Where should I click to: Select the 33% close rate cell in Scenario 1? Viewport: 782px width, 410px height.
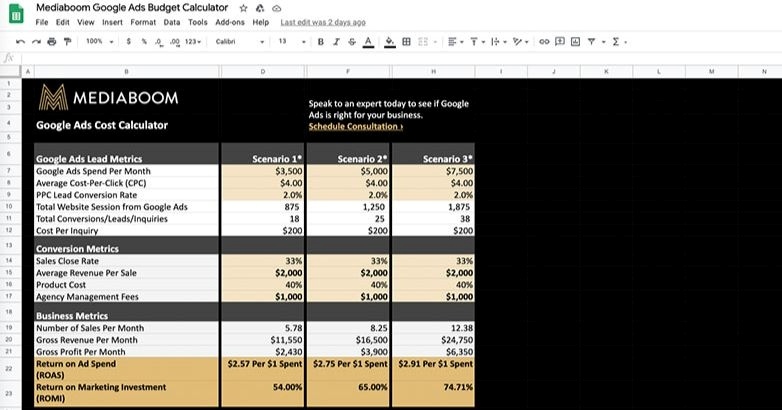pos(262,260)
